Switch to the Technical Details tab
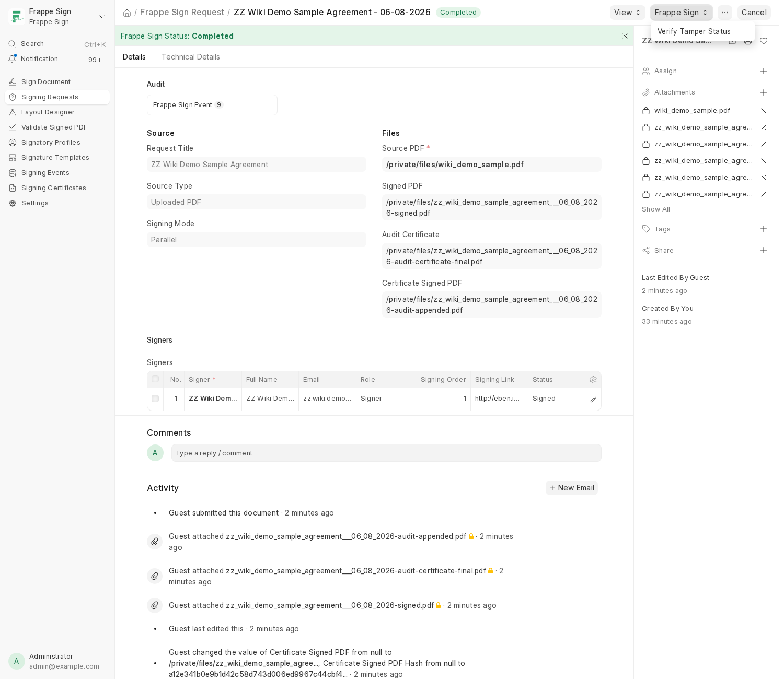 tap(191, 57)
